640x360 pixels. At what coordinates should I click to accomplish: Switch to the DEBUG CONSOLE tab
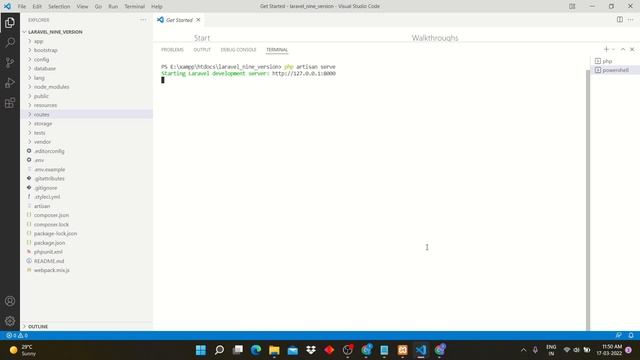[238, 50]
